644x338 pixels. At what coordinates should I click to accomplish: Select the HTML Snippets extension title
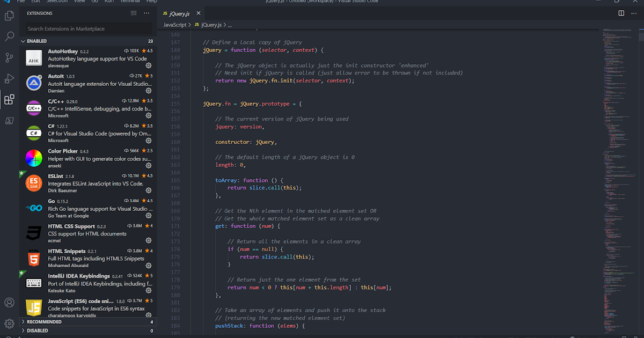click(67, 251)
